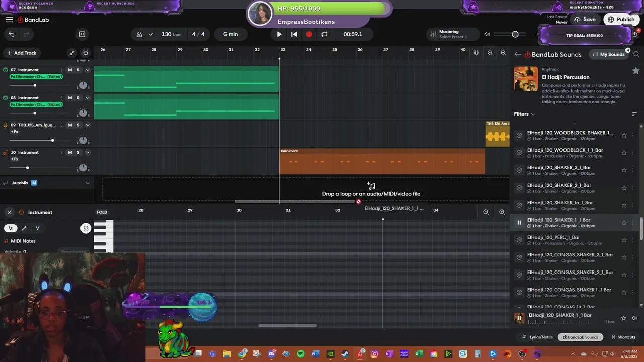
Task: Undo the last action
Action: tap(12, 34)
